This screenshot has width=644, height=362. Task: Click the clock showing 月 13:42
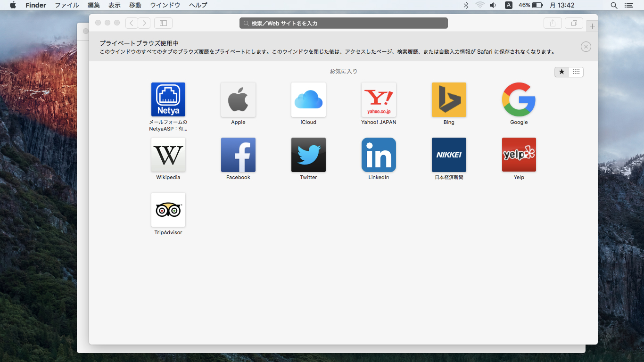tap(562, 5)
